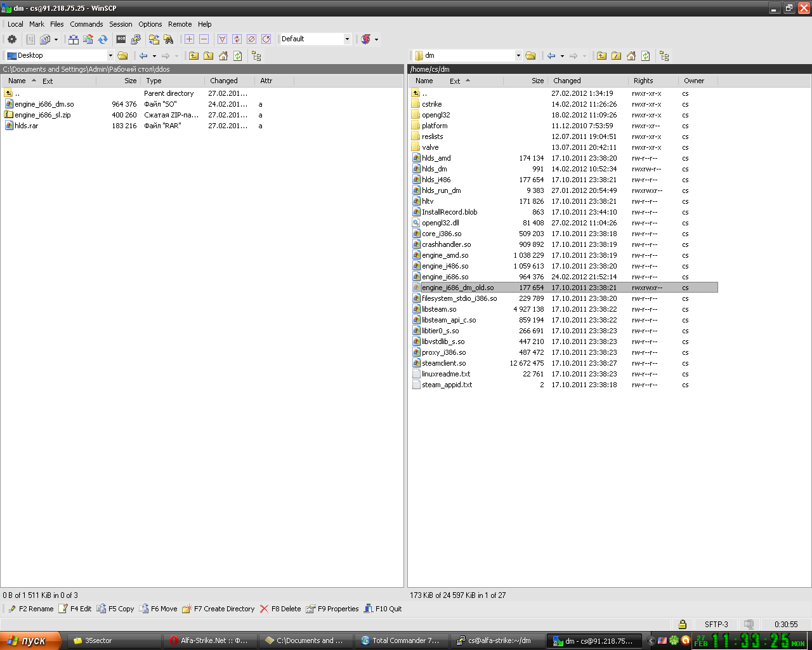Go to parent directory in local panel
The image size is (812, 650).
193,56
